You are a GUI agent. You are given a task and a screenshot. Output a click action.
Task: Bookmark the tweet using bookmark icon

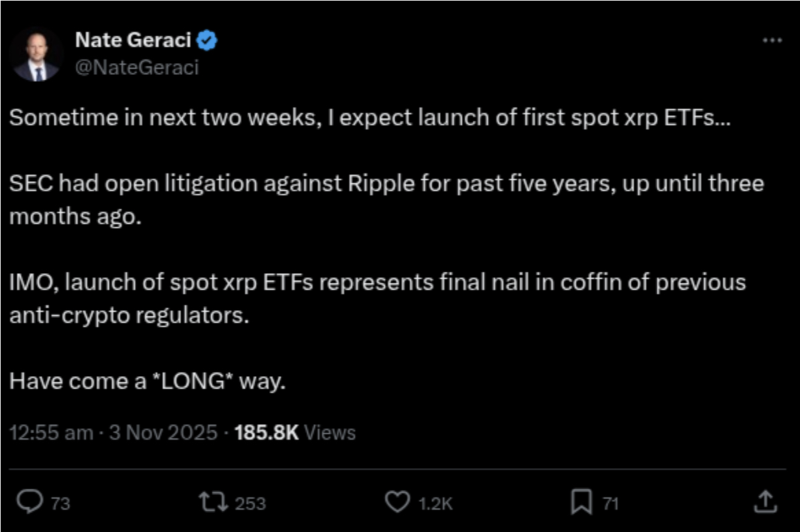[x=582, y=502]
